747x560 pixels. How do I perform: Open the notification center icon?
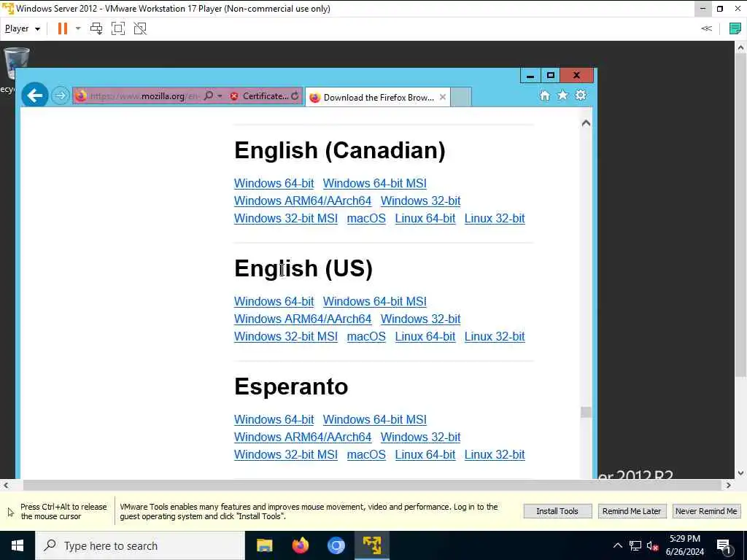point(724,545)
